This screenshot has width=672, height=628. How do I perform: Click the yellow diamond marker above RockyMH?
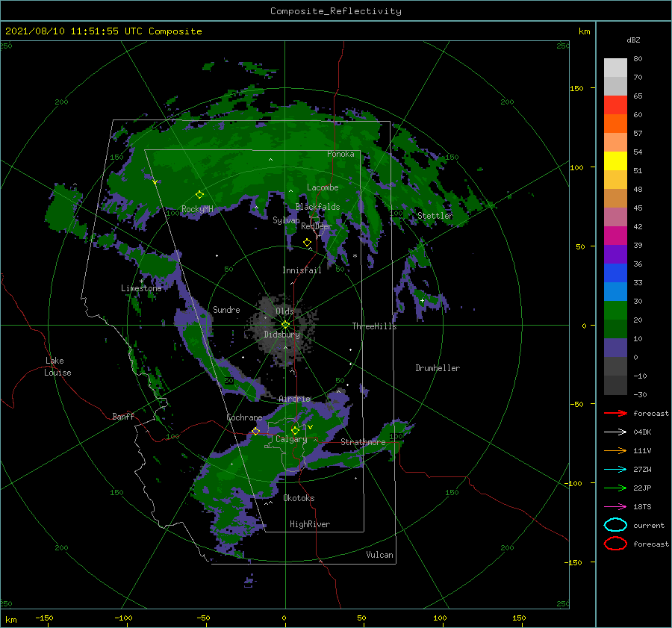tap(199, 195)
